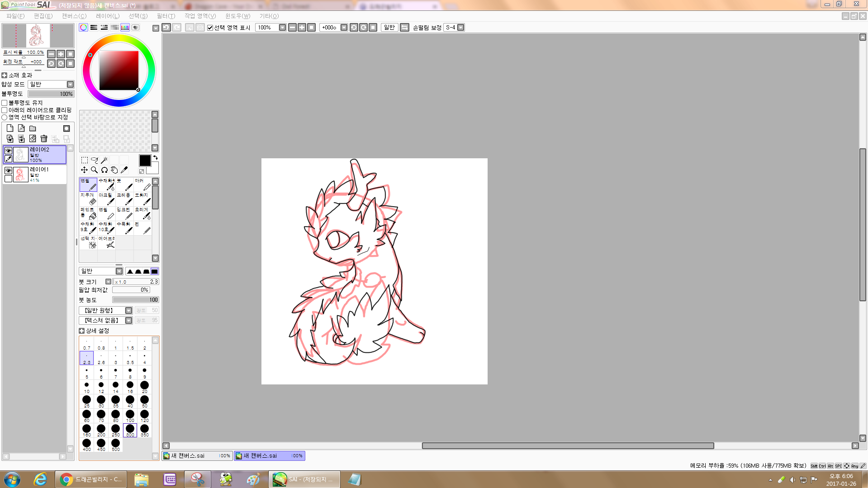Open the brush mode 일반 dropdown
The width and height of the screenshot is (868, 488).
click(101, 271)
